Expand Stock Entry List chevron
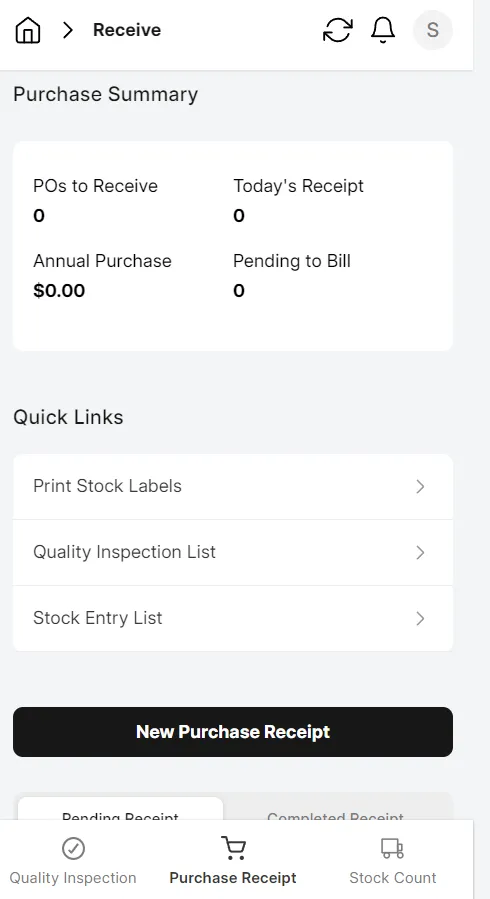This screenshot has width=490, height=899. click(x=420, y=618)
